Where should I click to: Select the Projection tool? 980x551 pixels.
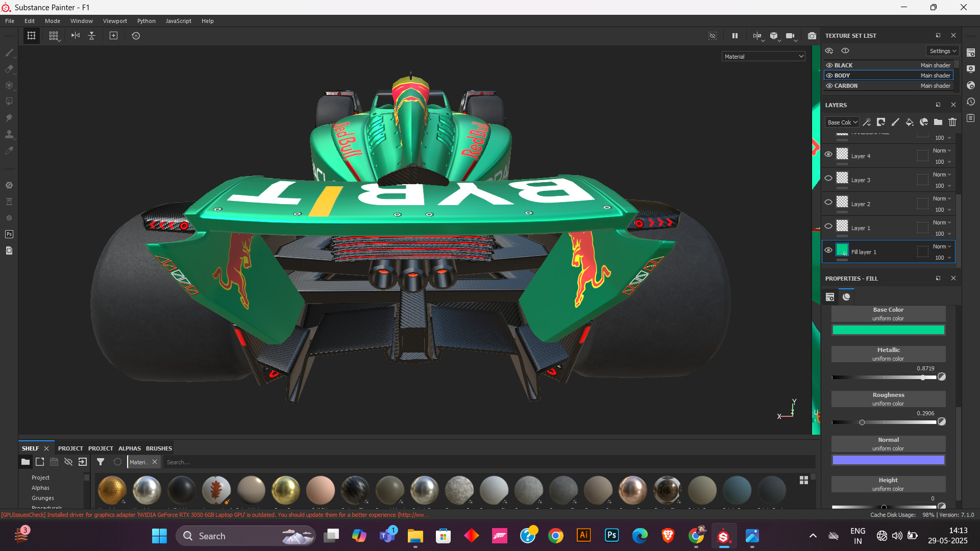[x=9, y=85]
